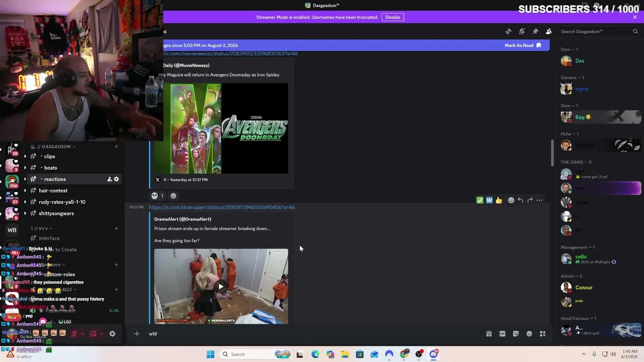Image resolution: width=644 pixels, height=362 pixels.
Task: Open the rudy-rates-yall-1-10 channel
Action: 73,202
